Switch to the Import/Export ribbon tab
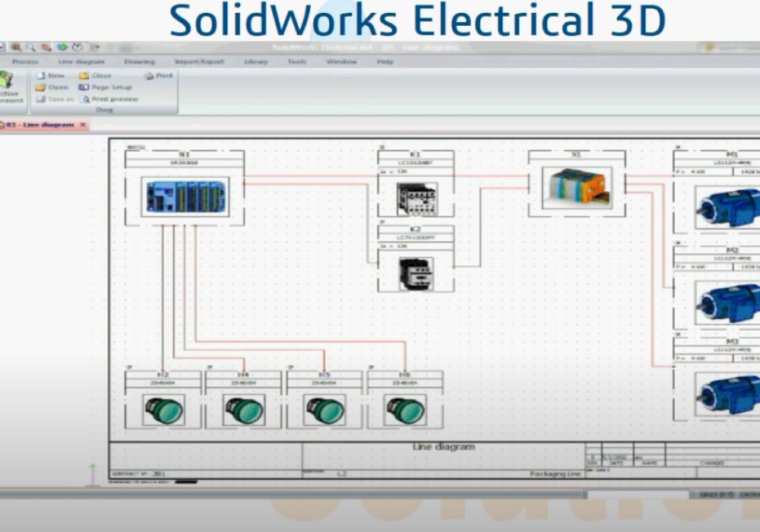Screen dimensions: 760x532 coord(201,62)
